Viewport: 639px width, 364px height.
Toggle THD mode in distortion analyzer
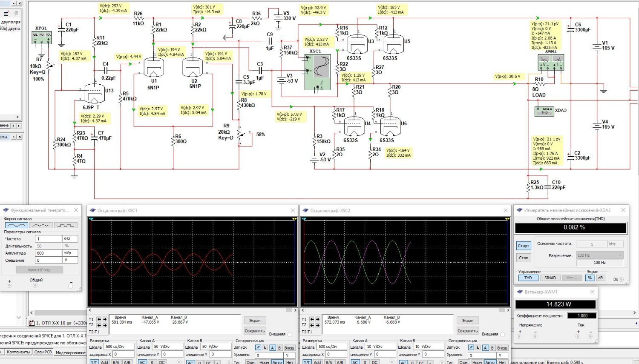[x=528, y=278]
